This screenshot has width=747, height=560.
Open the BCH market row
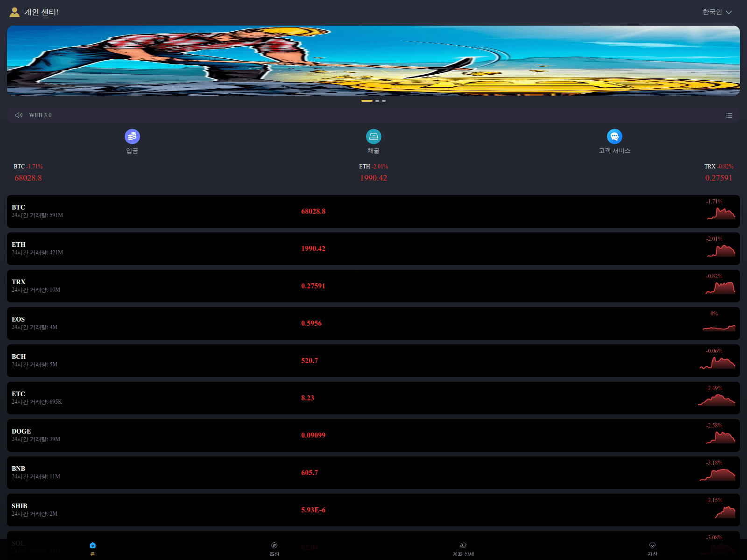click(373, 361)
